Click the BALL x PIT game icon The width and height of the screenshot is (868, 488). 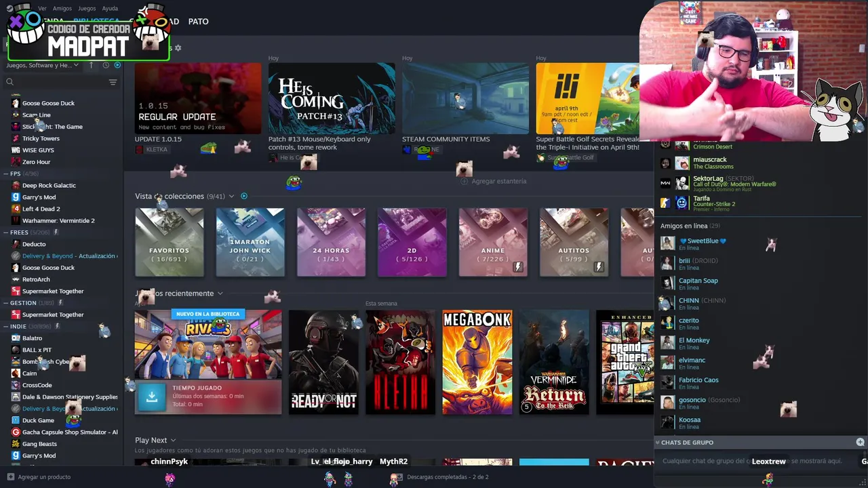(x=16, y=350)
